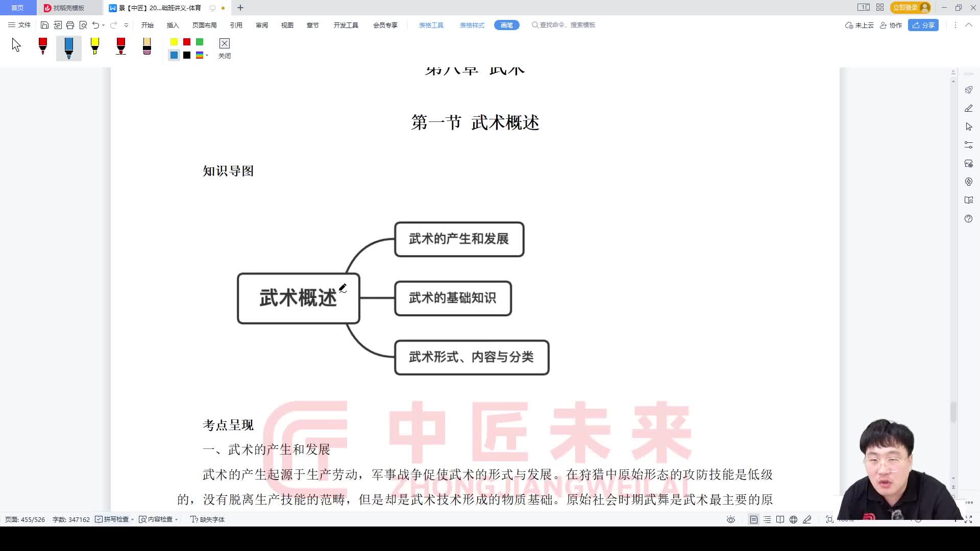This screenshot has height=551, width=980.
Task: Click 关闭 to close the pen toolbar
Action: [x=224, y=48]
